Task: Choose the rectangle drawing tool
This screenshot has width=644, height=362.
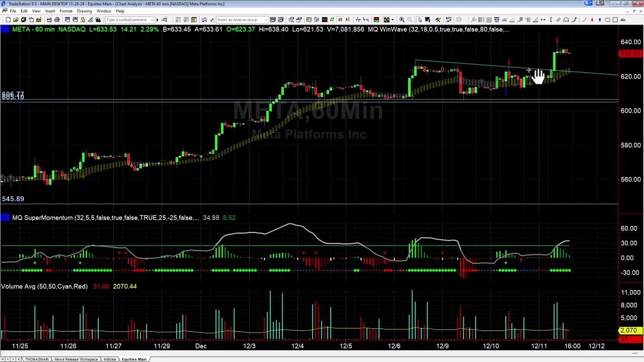Action: click(615, 20)
